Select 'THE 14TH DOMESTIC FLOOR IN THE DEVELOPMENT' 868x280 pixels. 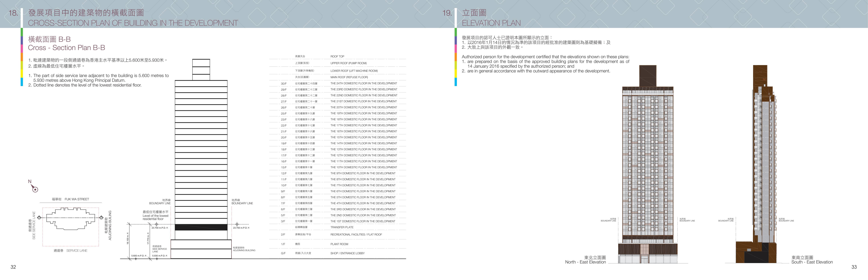coord(364,143)
